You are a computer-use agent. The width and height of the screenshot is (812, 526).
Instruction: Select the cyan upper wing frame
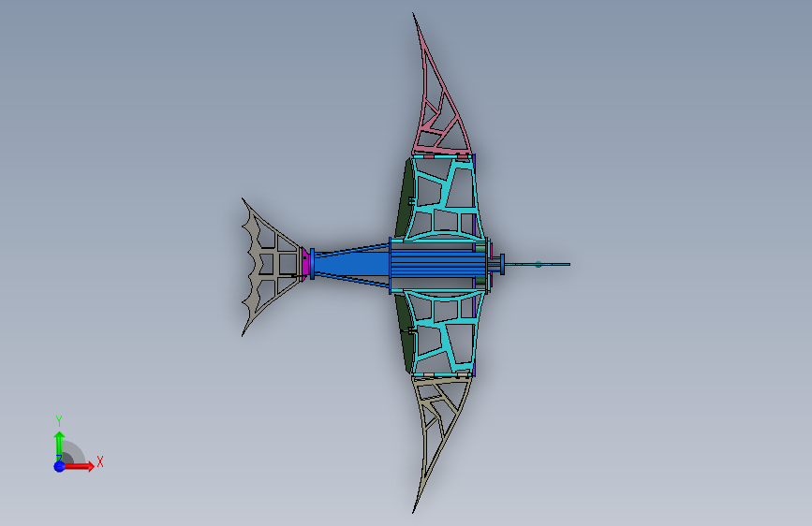447,197
